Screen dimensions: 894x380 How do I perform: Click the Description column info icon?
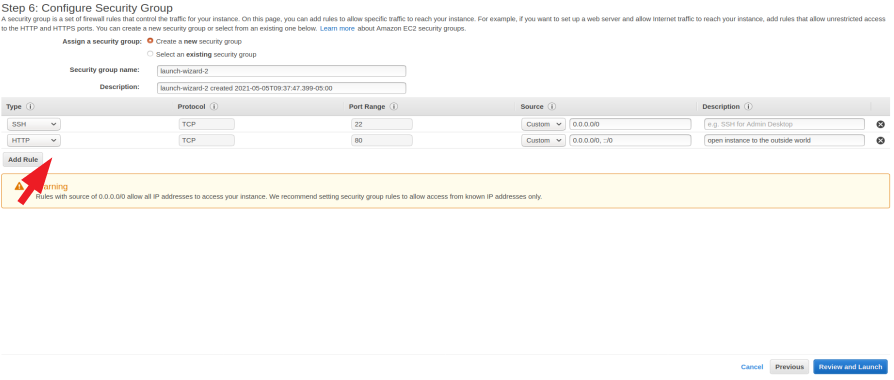click(748, 107)
